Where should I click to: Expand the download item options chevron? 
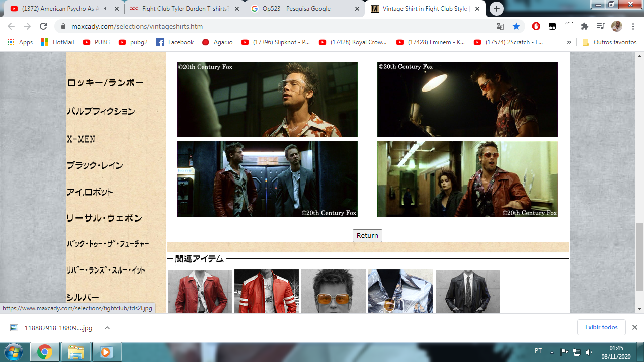(107, 328)
